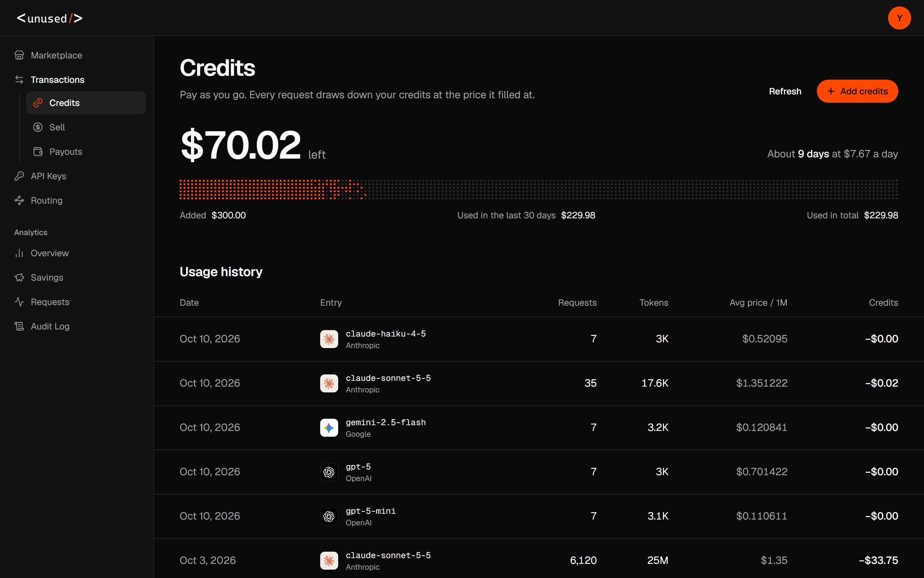
Task: Click the Marketplace storefront icon
Action: (19, 56)
